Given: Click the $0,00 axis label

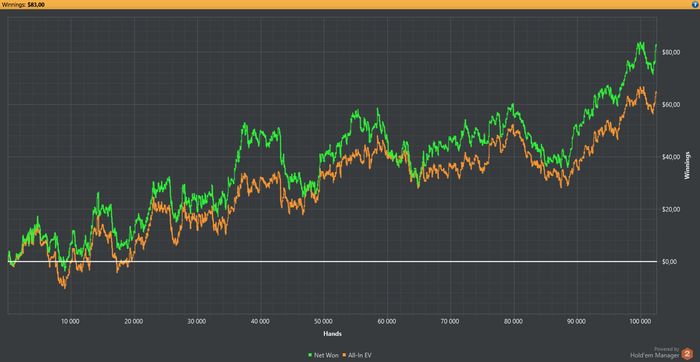Looking at the screenshot, I should pos(669,262).
